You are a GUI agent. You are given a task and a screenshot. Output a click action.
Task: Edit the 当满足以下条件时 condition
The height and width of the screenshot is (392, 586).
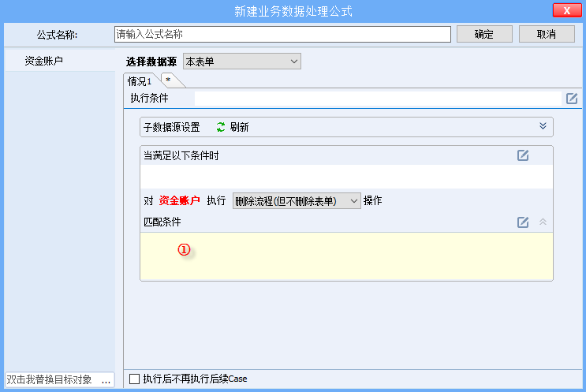(523, 155)
